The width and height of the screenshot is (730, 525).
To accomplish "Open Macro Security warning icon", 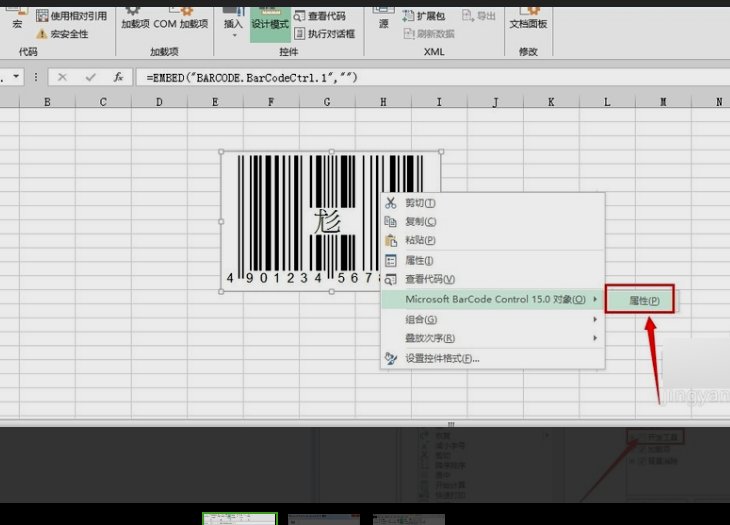I will (42, 34).
